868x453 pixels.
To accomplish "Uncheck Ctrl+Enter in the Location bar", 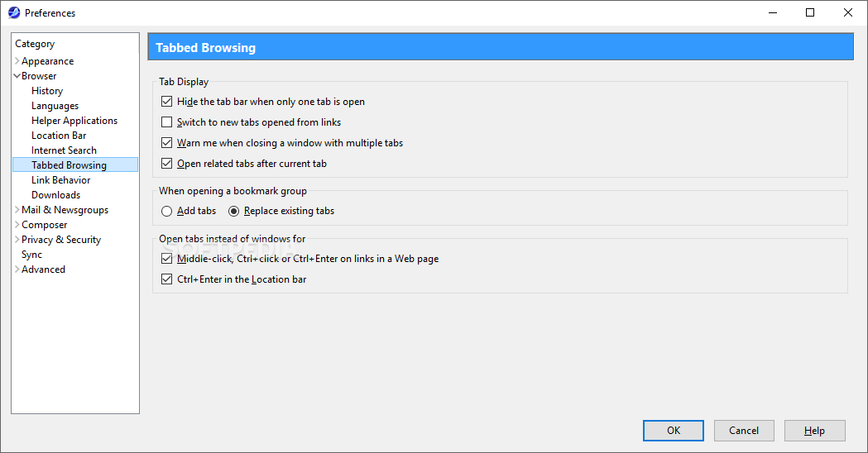I will click(x=167, y=279).
